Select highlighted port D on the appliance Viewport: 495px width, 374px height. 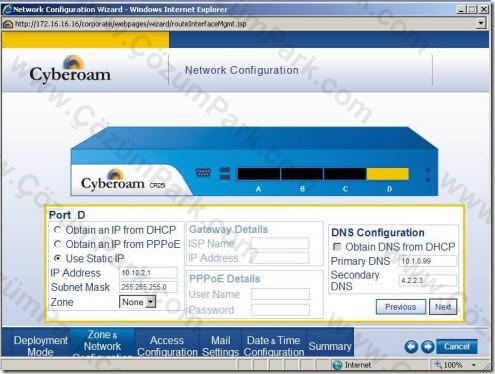pyautogui.click(x=388, y=174)
